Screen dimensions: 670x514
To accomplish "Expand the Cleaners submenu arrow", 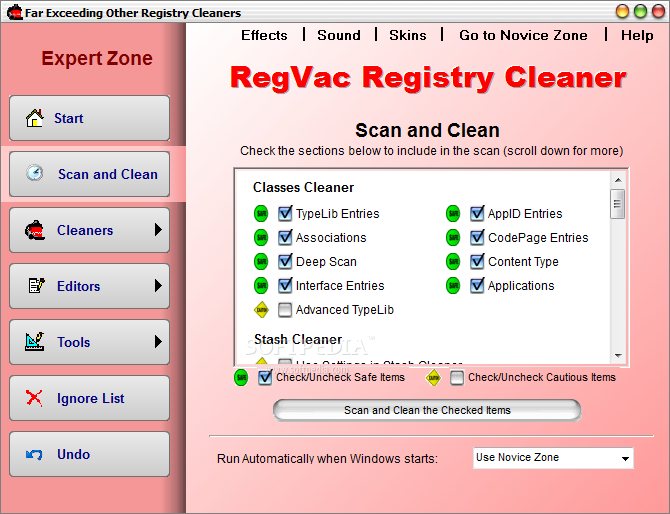I will pyautogui.click(x=158, y=230).
